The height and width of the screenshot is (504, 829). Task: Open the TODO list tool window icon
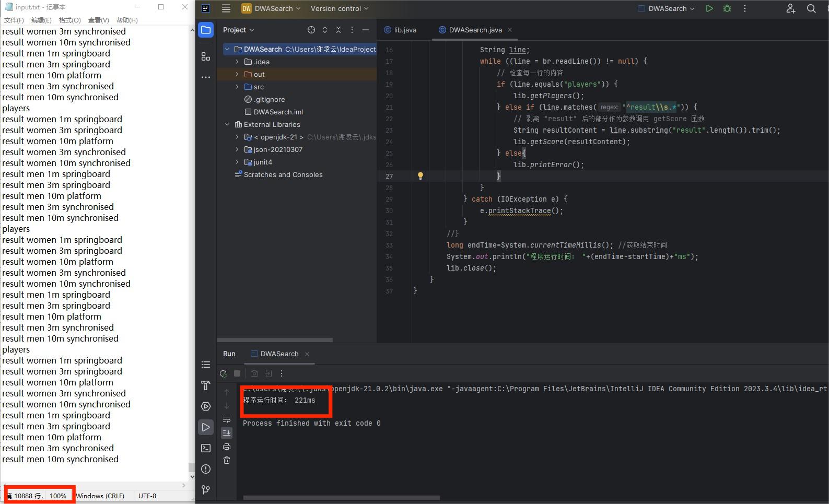click(x=206, y=365)
